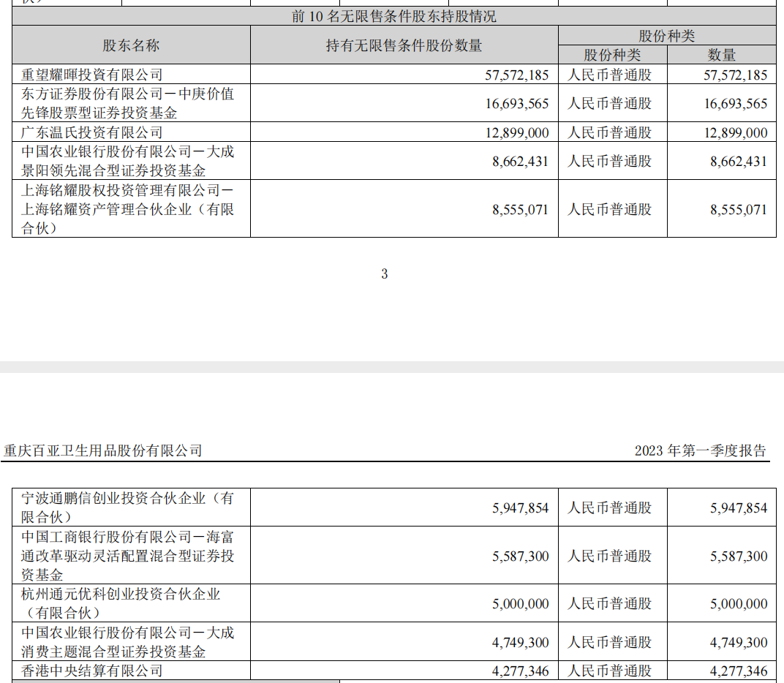Click the 数量 column header

[x=722, y=55]
